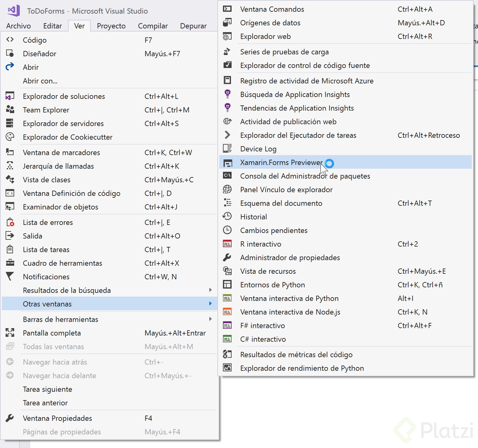Click the Abrir arrow icon
This screenshot has height=448, width=478.
tap(10, 66)
